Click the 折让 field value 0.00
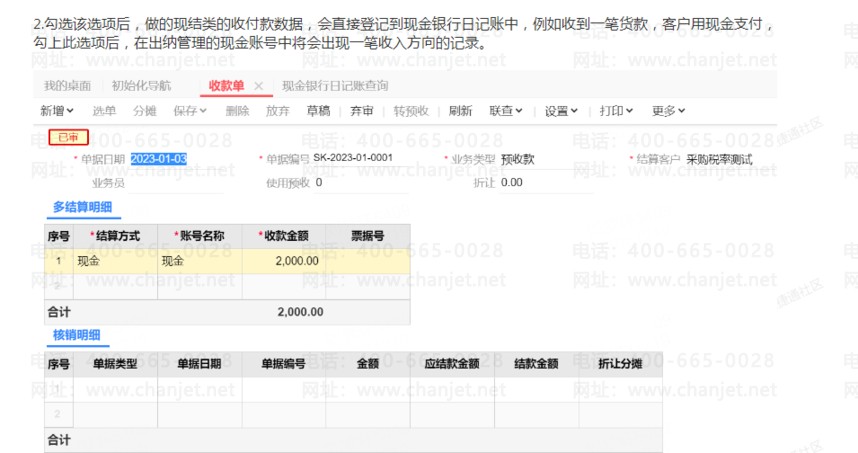Screen dimensions: 858x453 tap(512, 182)
